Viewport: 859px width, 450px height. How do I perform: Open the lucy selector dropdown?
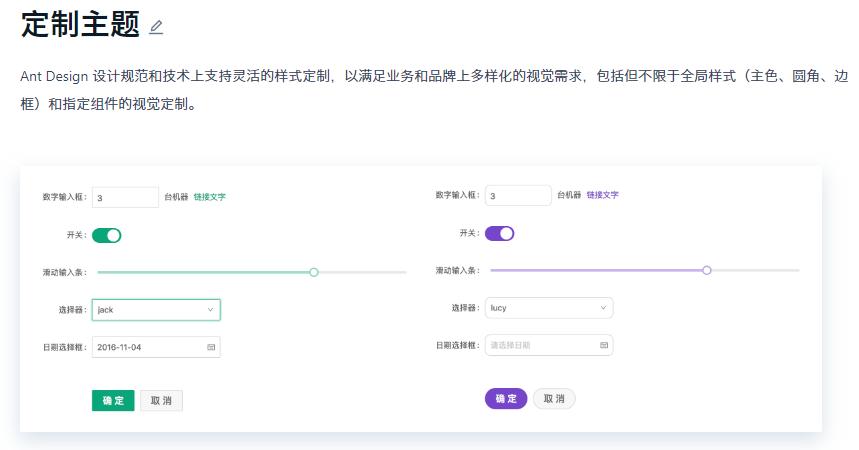(x=549, y=308)
